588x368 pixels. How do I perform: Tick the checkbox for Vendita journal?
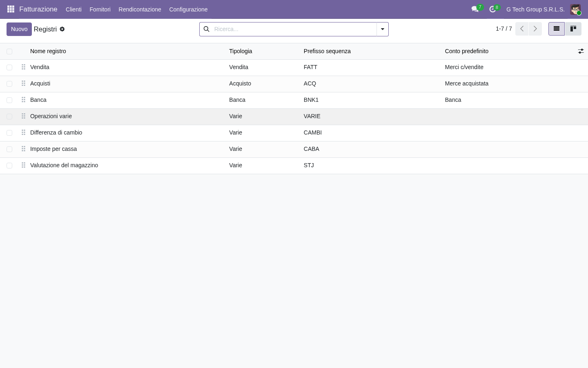tap(9, 67)
